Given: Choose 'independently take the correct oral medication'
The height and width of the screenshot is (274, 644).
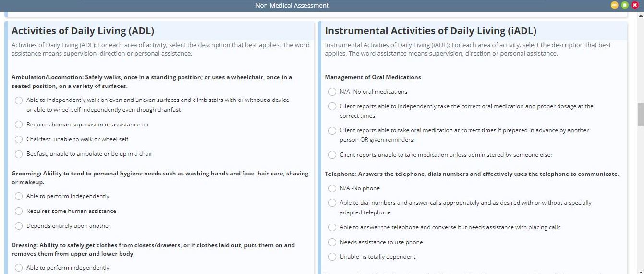Looking at the screenshot, I should 332,106.
